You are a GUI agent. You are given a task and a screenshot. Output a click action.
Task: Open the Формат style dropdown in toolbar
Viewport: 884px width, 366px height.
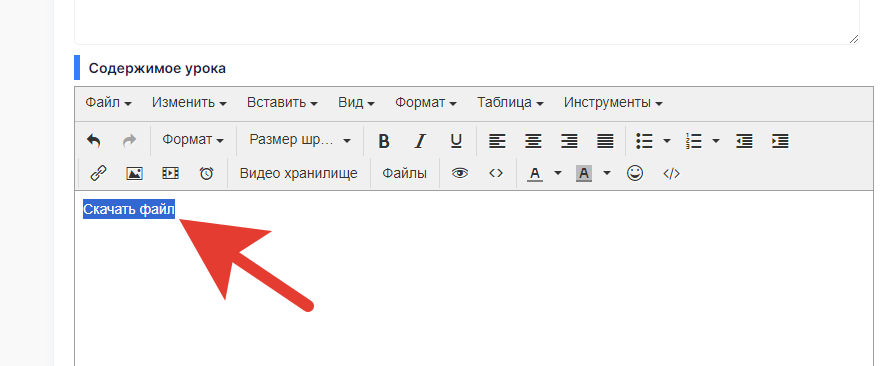pos(193,140)
